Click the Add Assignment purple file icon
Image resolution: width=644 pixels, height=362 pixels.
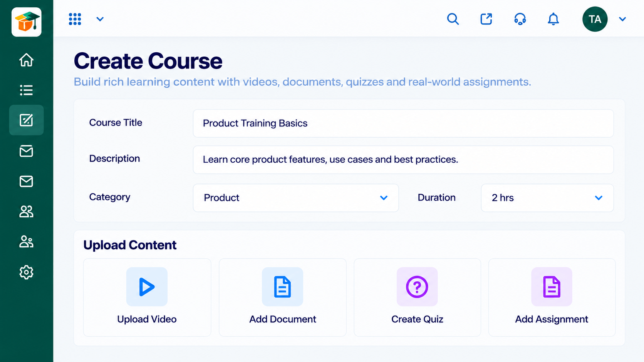tap(552, 287)
